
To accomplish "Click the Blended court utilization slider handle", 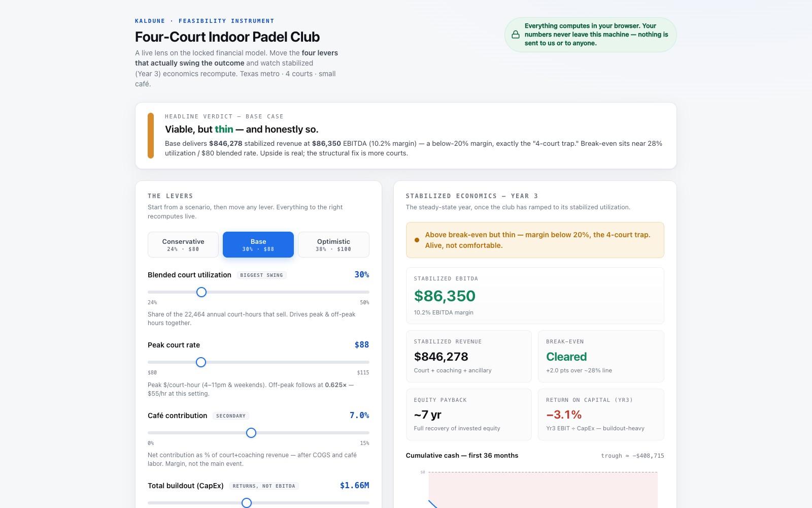I will coord(201,292).
